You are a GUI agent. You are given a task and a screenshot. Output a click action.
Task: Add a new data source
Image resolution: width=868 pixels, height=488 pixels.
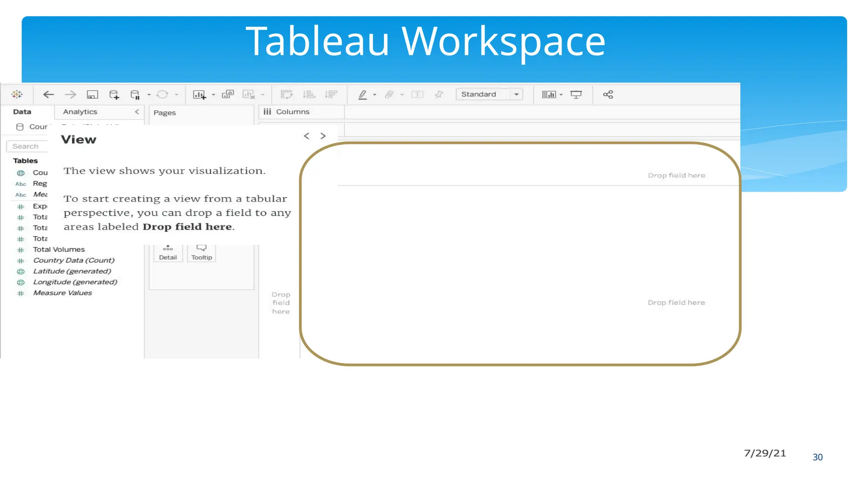click(x=114, y=94)
